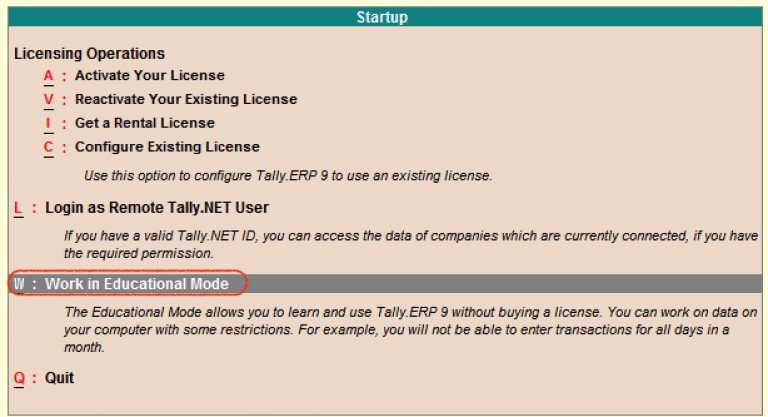This screenshot has width=768, height=417.
Task: Choose Reactivate Your Existing License
Action: coord(186,99)
